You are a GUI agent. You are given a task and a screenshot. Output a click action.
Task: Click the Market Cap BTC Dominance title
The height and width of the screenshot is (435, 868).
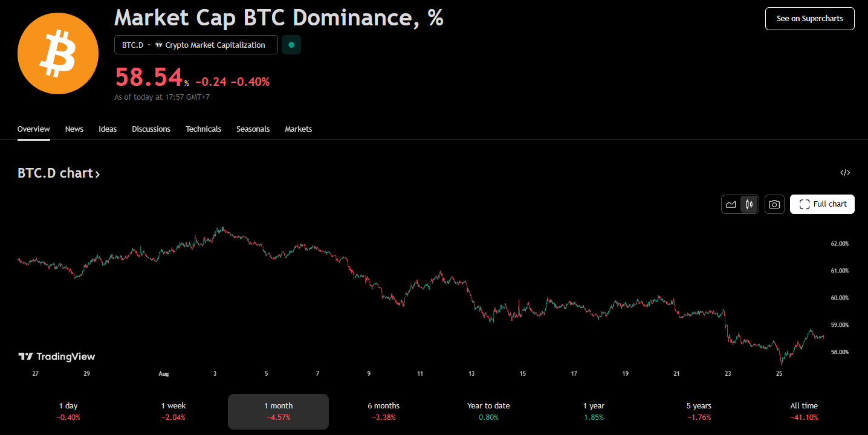click(279, 18)
